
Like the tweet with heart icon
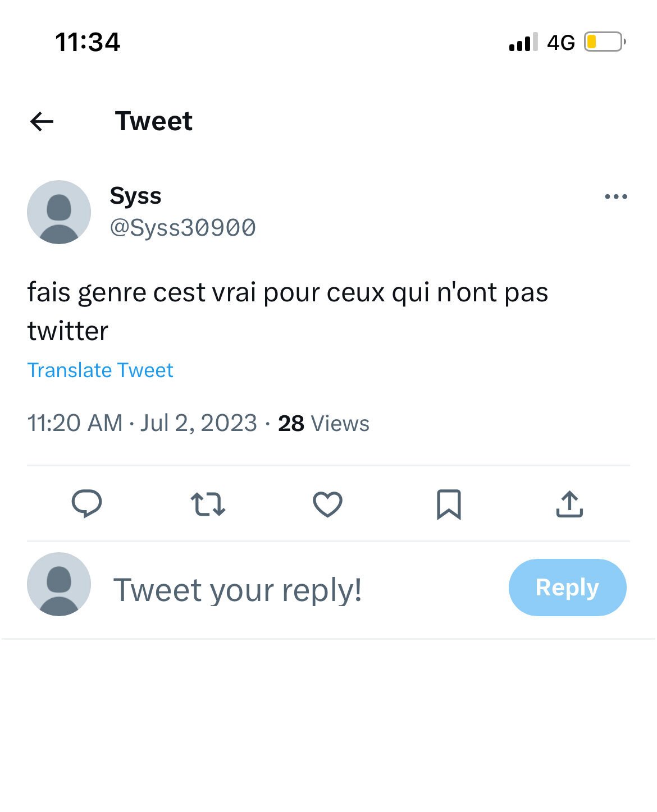pyautogui.click(x=327, y=504)
